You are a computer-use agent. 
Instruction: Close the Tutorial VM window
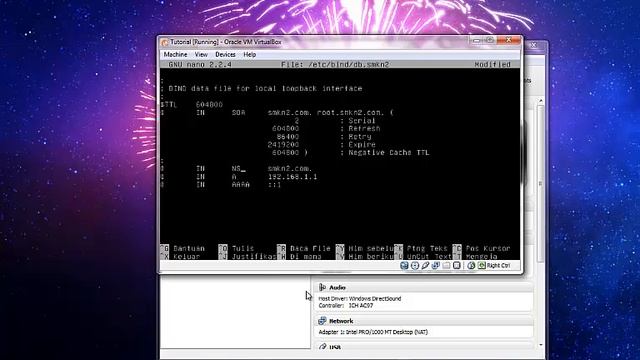(x=509, y=40)
